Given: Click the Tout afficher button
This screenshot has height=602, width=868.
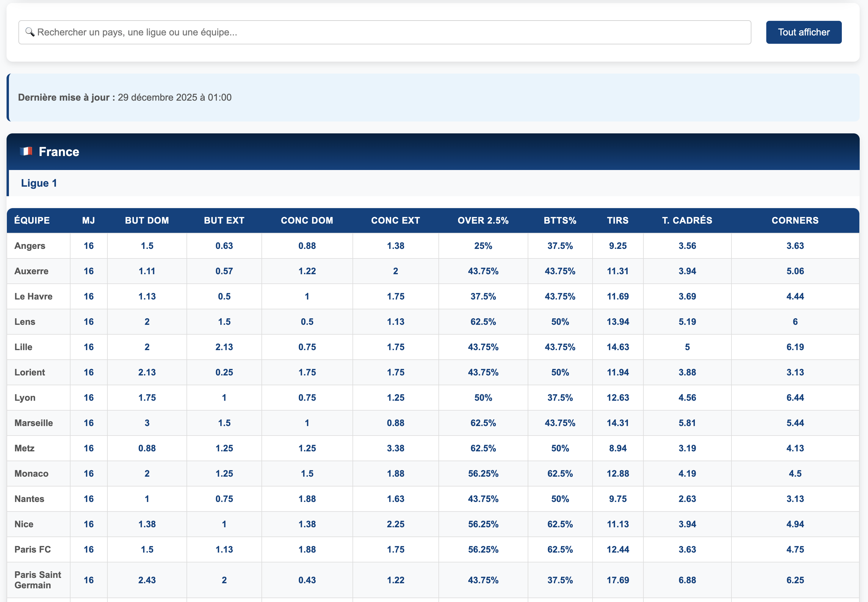Looking at the screenshot, I should click(803, 32).
